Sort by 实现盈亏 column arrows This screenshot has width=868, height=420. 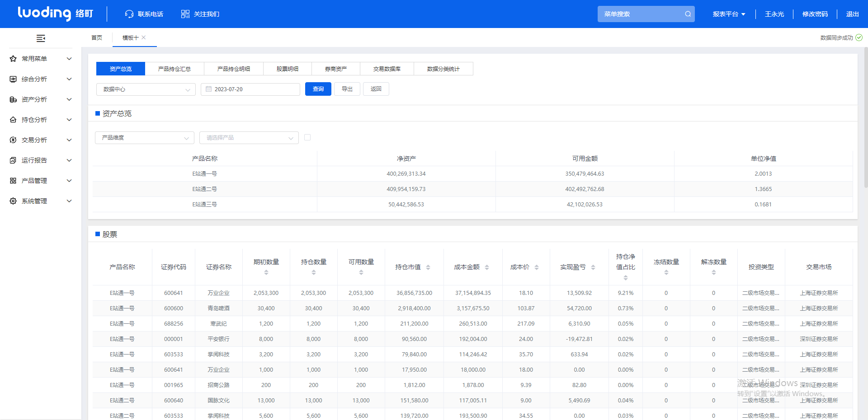593,267
